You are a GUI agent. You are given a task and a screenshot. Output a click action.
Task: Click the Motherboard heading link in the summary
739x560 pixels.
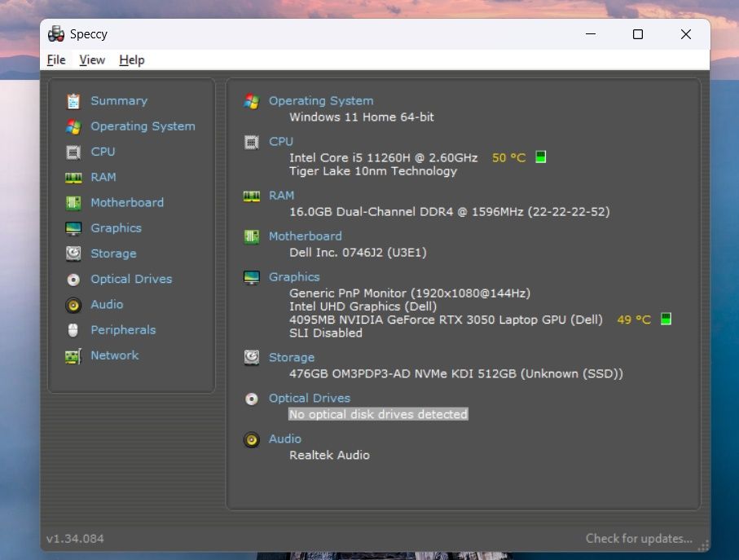point(306,236)
